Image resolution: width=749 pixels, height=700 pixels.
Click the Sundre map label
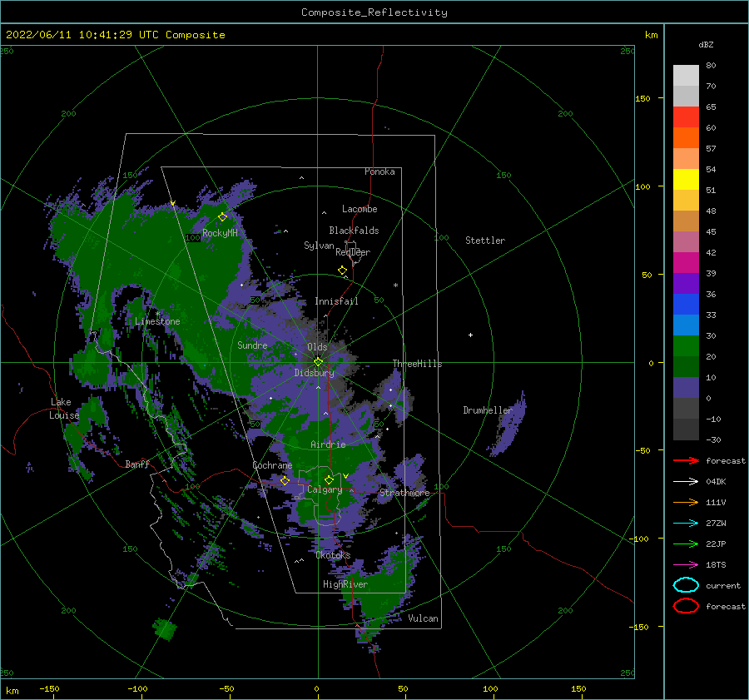252,345
